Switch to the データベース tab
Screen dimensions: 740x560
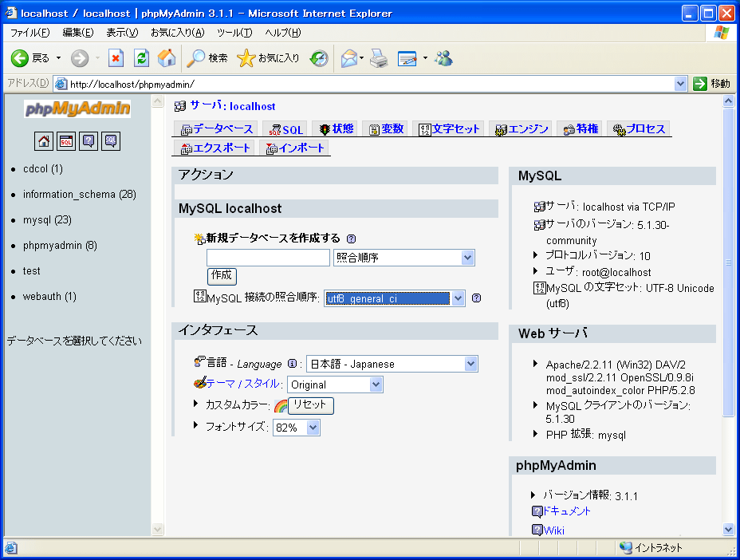(x=217, y=129)
